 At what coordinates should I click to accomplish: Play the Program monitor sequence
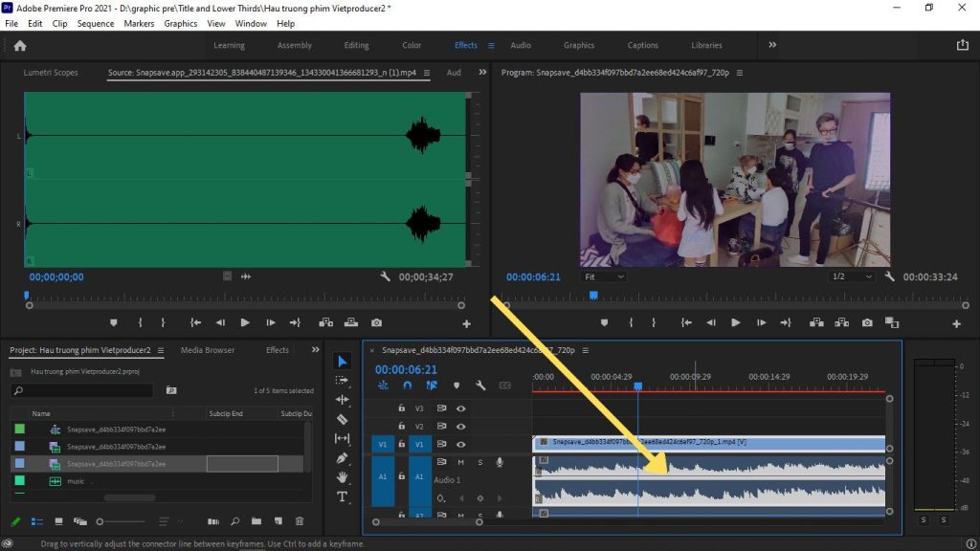pos(735,323)
